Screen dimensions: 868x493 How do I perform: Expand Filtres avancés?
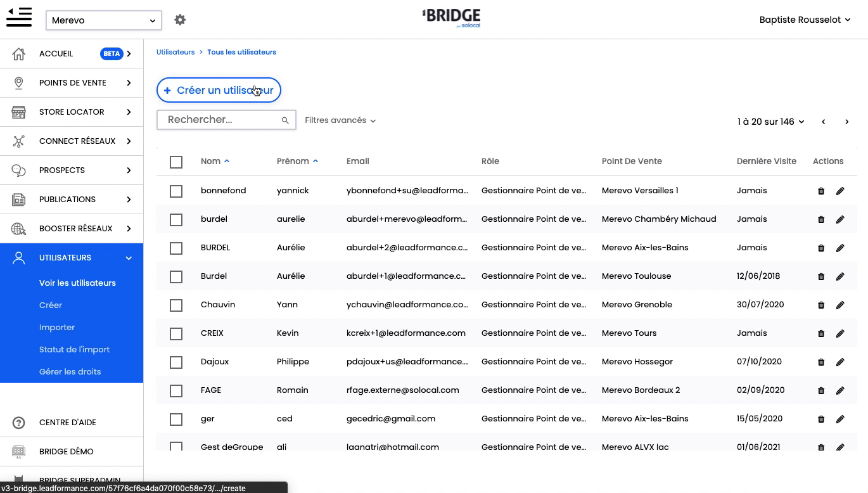tap(340, 120)
